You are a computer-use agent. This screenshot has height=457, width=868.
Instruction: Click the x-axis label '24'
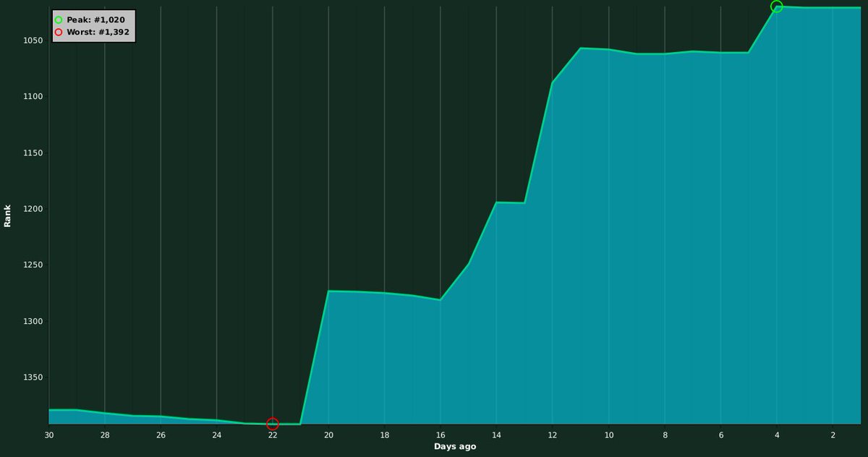(x=217, y=435)
